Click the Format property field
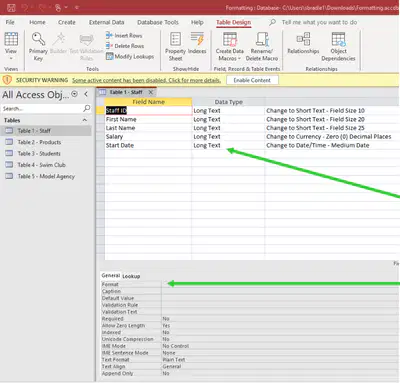 (280, 284)
